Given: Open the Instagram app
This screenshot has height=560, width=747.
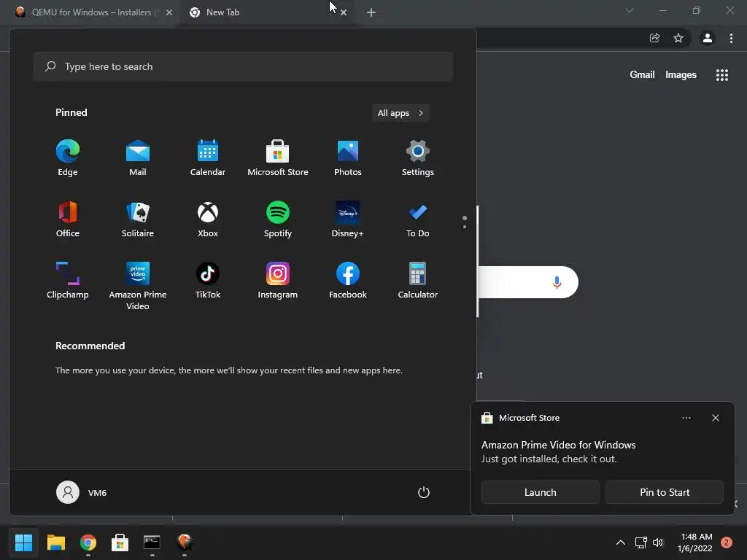Looking at the screenshot, I should [278, 281].
